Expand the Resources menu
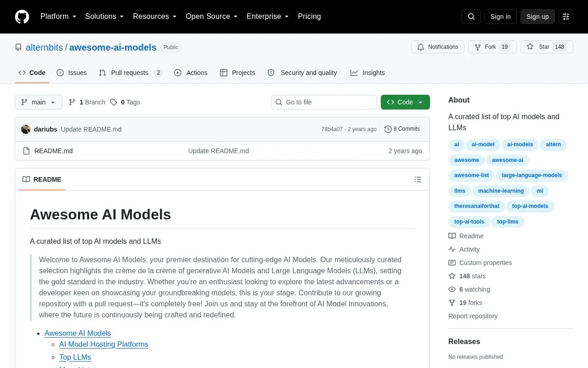Viewport: 588px width, 368px height. [155, 17]
